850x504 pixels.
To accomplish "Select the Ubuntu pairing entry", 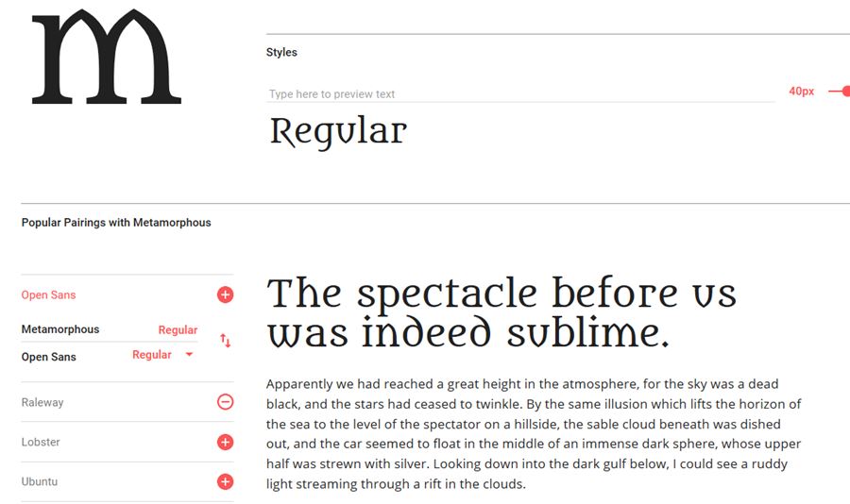I will [40, 481].
